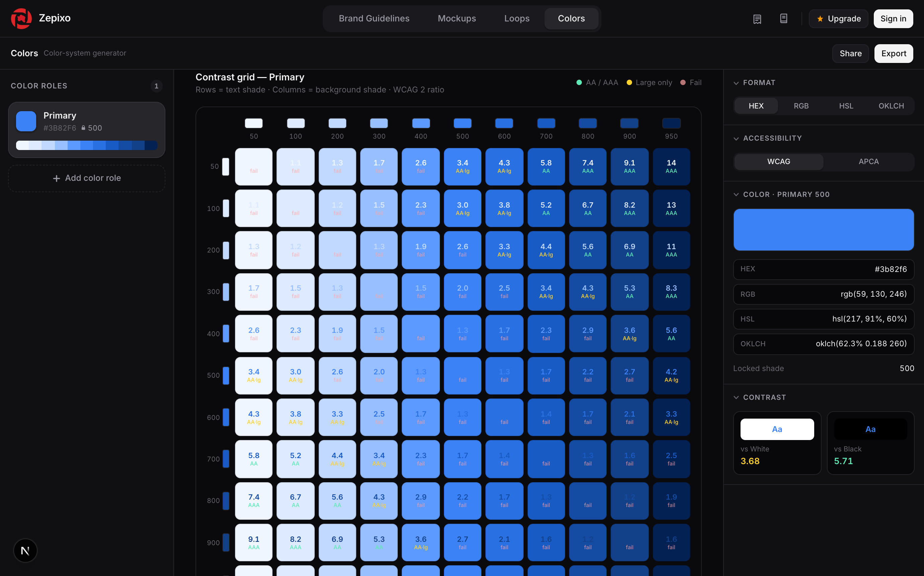
Task: Click the column 500 header swatch
Action: click(462, 123)
